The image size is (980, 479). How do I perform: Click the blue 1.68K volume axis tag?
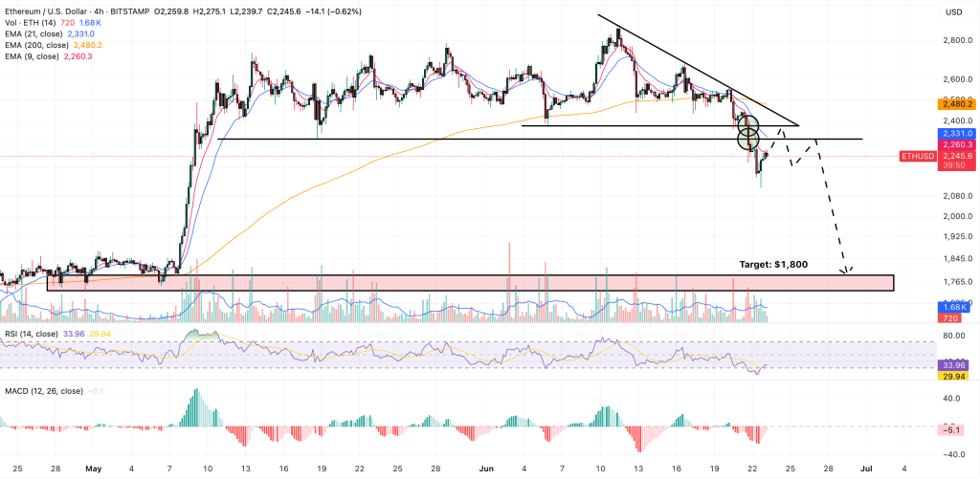(952, 308)
